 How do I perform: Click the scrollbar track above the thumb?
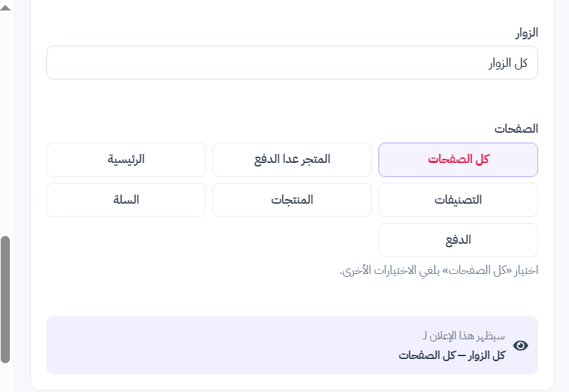pyautogui.click(x=5, y=123)
